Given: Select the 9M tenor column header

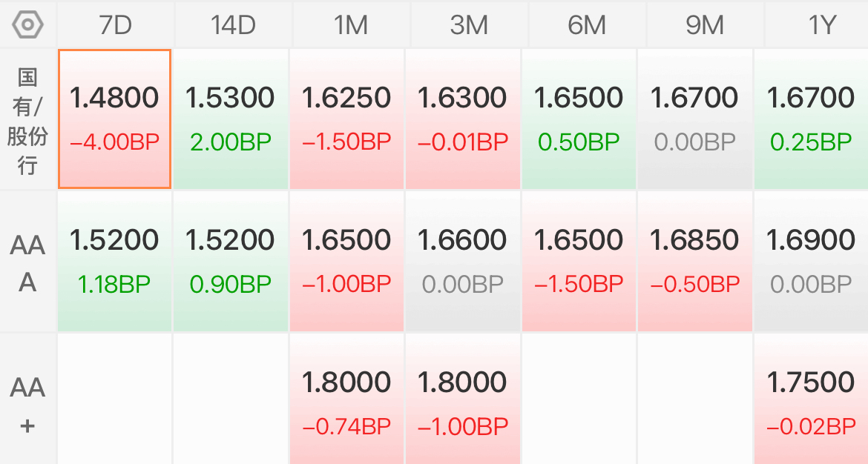Looking at the screenshot, I should click(x=705, y=24).
